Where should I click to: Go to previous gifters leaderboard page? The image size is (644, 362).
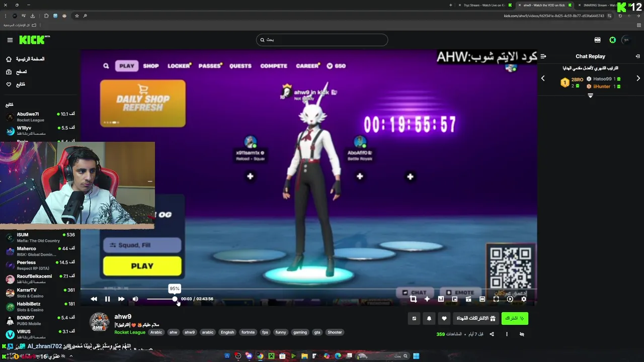click(543, 78)
